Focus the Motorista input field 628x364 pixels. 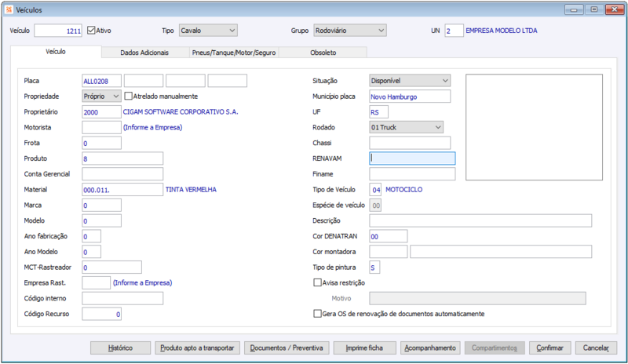pos(101,127)
